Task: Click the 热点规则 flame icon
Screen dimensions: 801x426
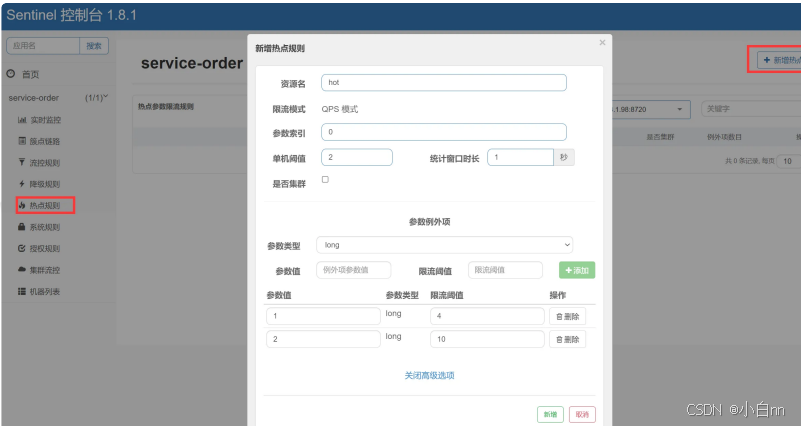Action: [x=22, y=205]
